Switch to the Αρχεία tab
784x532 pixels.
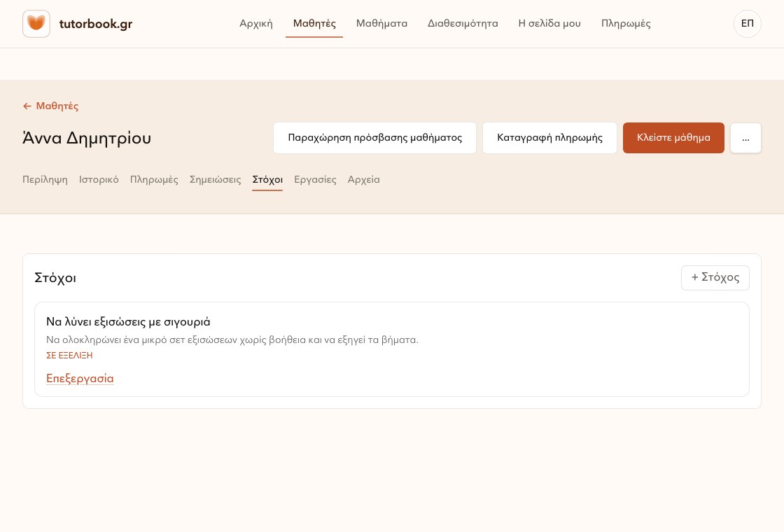(363, 179)
